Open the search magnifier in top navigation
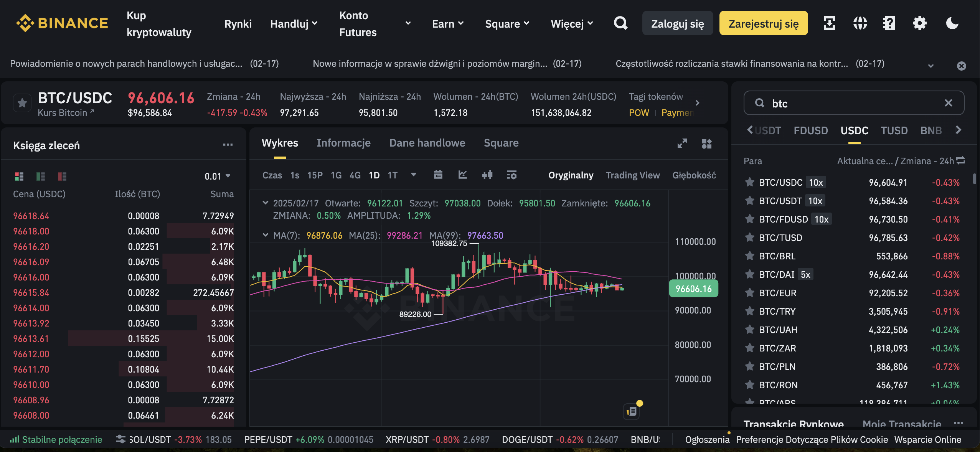The width and height of the screenshot is (980, 452). point(620,24)
